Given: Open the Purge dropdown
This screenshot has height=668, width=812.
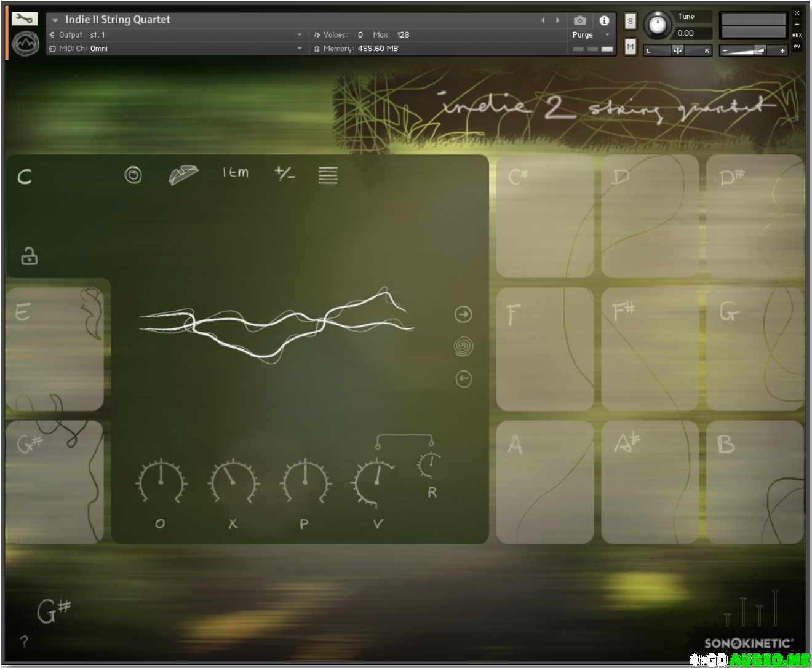Looking at the screenshot, I should (x=591, y=35).
